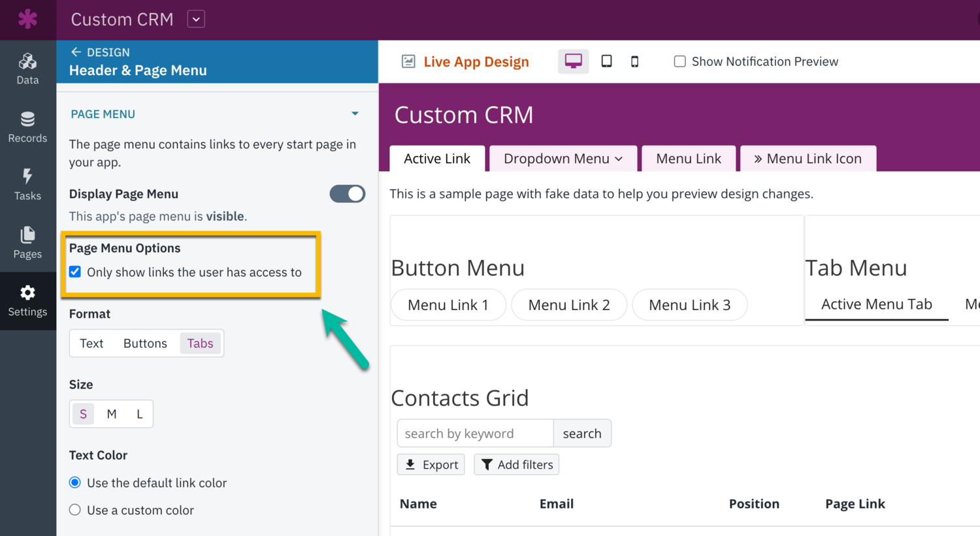
Task: Open the Data section in sidebar
Action: 27,69
